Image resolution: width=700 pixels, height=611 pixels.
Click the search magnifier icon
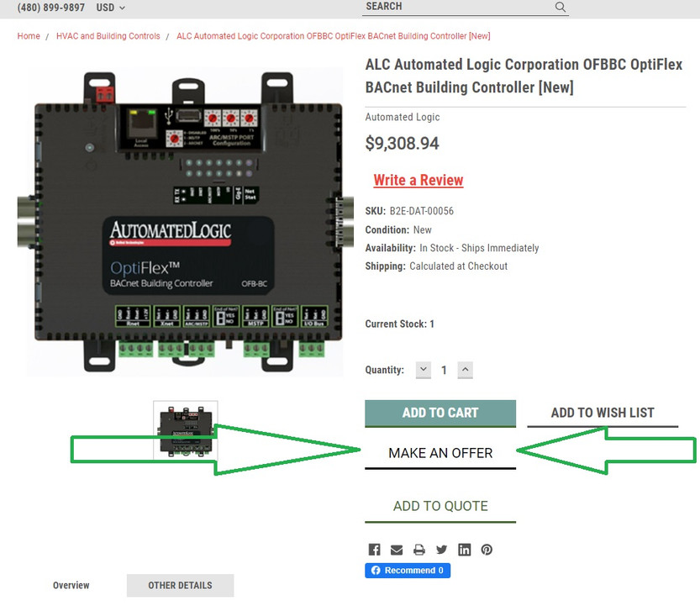[x=561, y=7]
